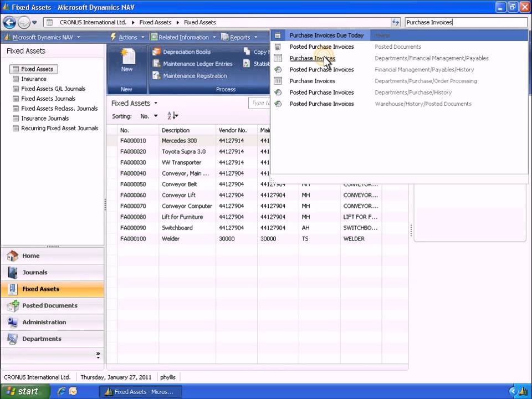The height and width of the screenshot is (399, 532).
Task: Click the refresh icon beside address bar
Action: coord(396,22)
